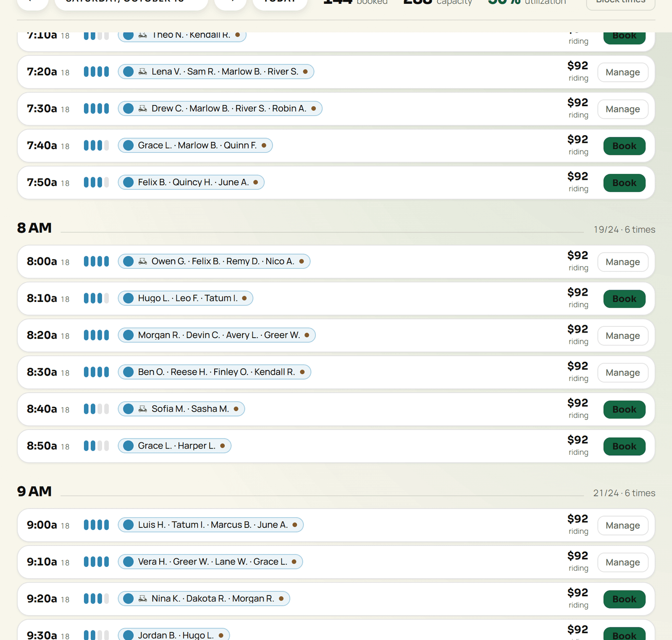Click the golf cart icon beside Nina K.
The image size is (672, 640).
click(143, 598)
